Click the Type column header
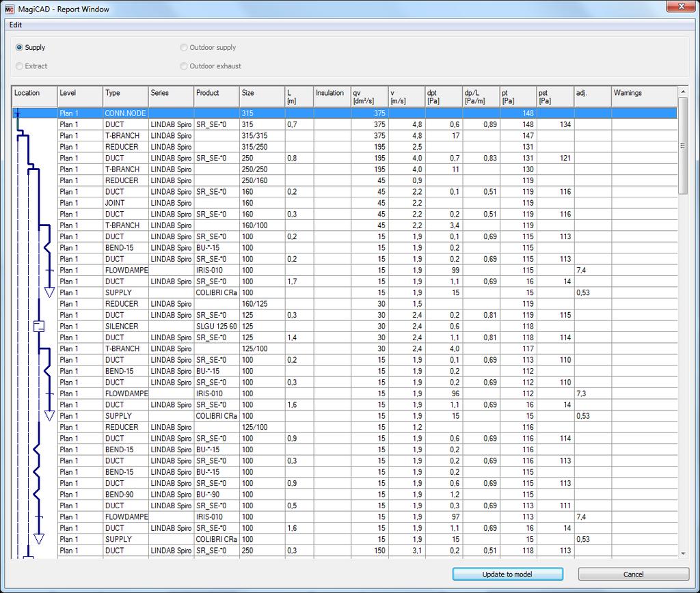 click(126, 96)
